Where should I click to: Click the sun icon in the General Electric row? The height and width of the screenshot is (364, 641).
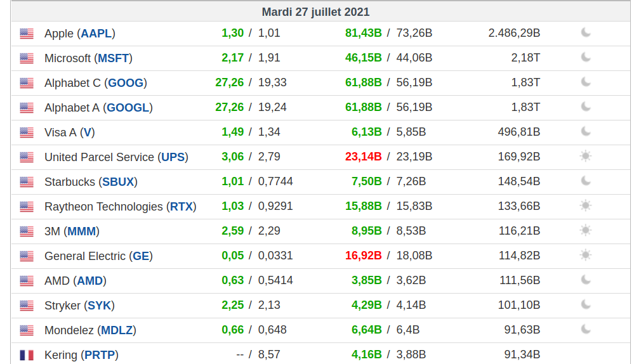(586, 255)
